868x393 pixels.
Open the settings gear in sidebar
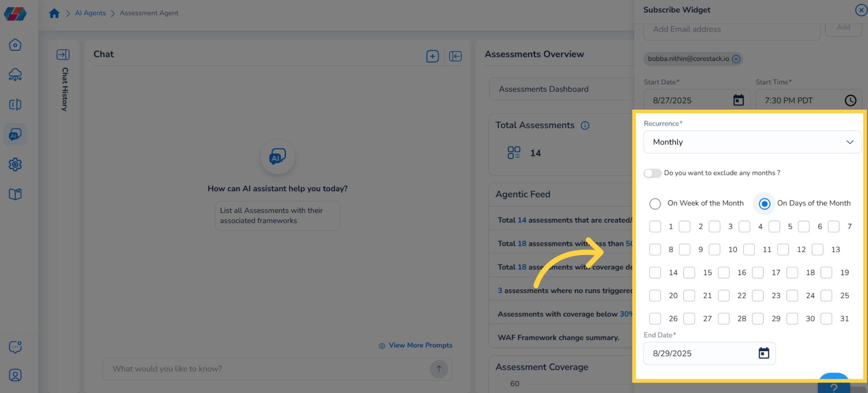click(x=15, y=165)
